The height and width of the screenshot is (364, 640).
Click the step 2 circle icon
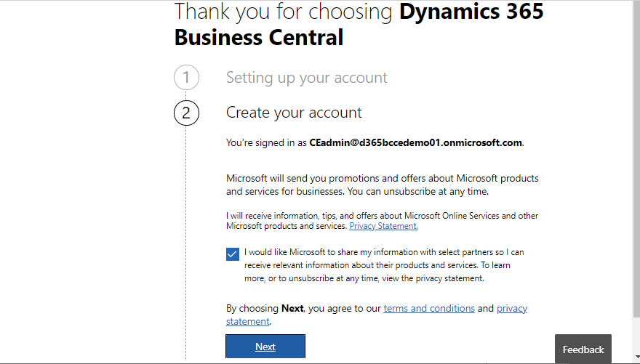(186, 113)
